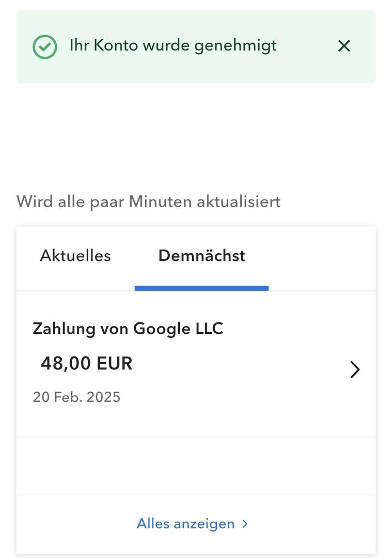Click the 48,00 amount figure
Image resolution: width=392 pixels, height=558 pixels.
pyautogui.click(x=63, y=364)
